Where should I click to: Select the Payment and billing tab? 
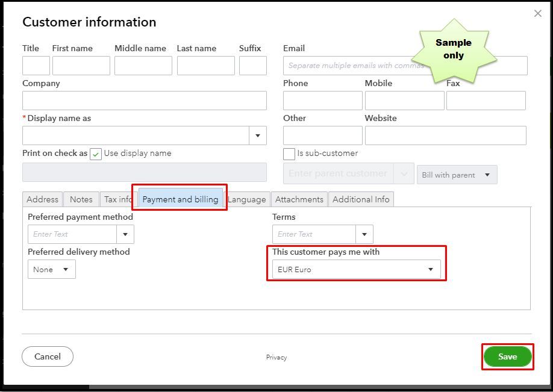click(x=180, y=199)
